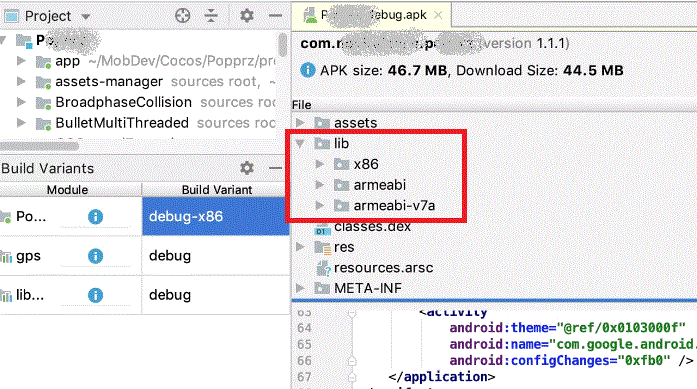This screenshot has width=697, height=389.
Task: Click the Project panel horizontal scrollbar
Action: point(40,145)
